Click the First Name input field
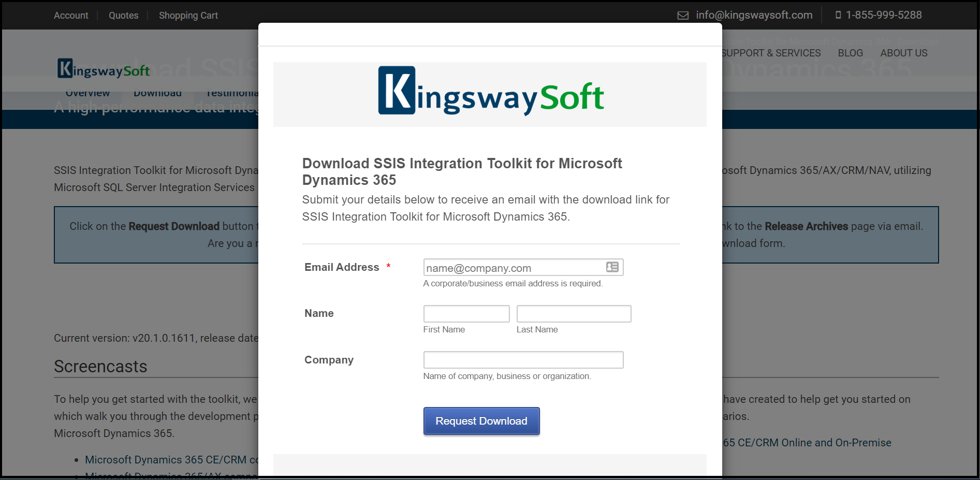 466,314
